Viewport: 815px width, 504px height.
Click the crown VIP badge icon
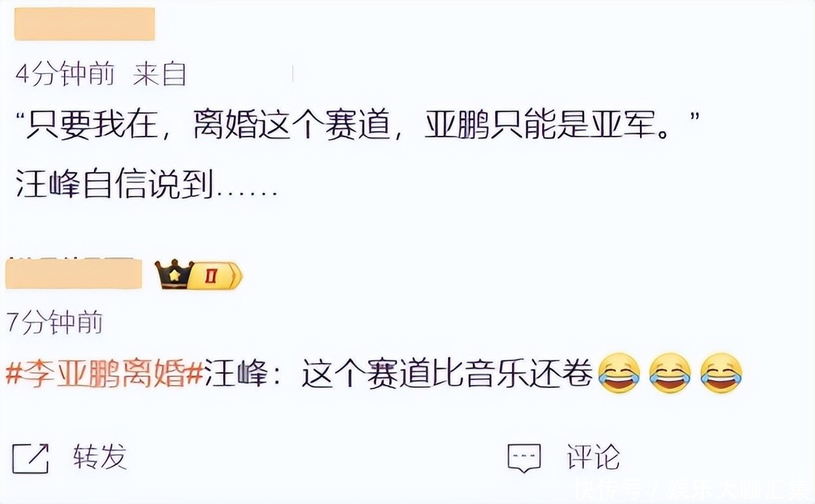[x=175, y=275]
